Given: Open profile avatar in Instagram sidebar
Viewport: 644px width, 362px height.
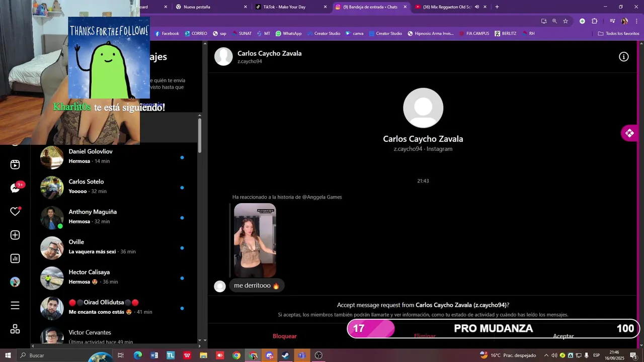Looking at the screenshot, I should tap(15, 282).
